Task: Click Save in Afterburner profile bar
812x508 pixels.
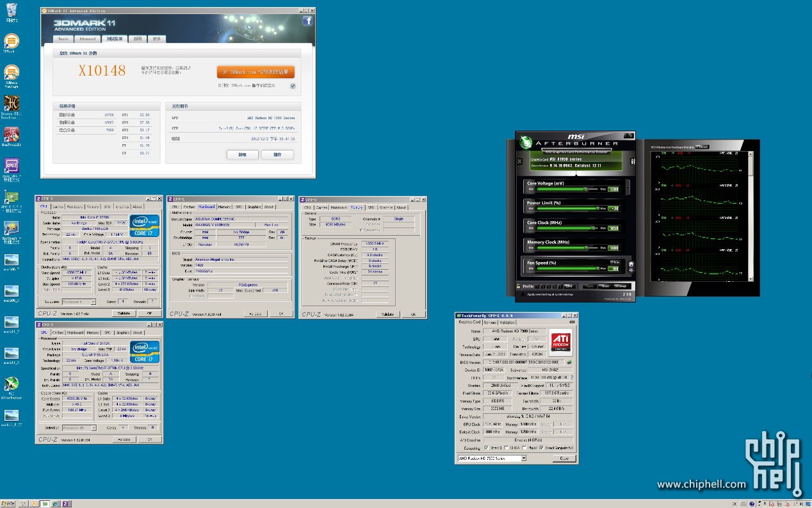Action: [x=570, y=286]
